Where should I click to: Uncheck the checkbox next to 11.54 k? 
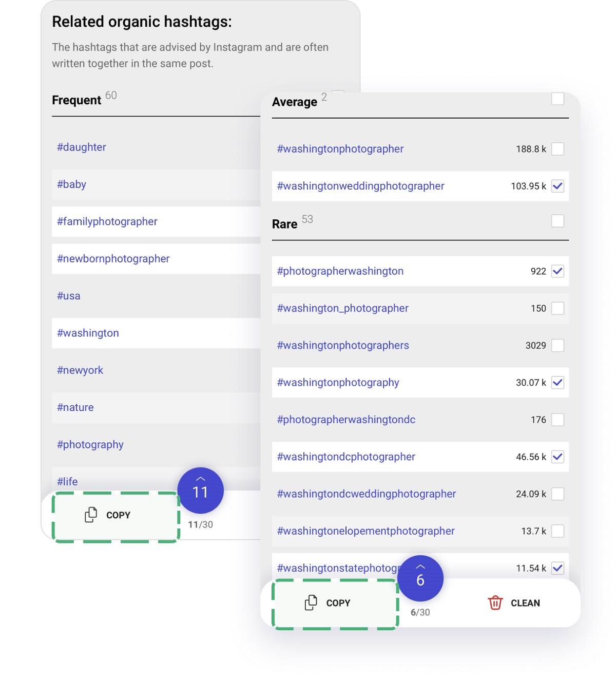coord(557,568)
